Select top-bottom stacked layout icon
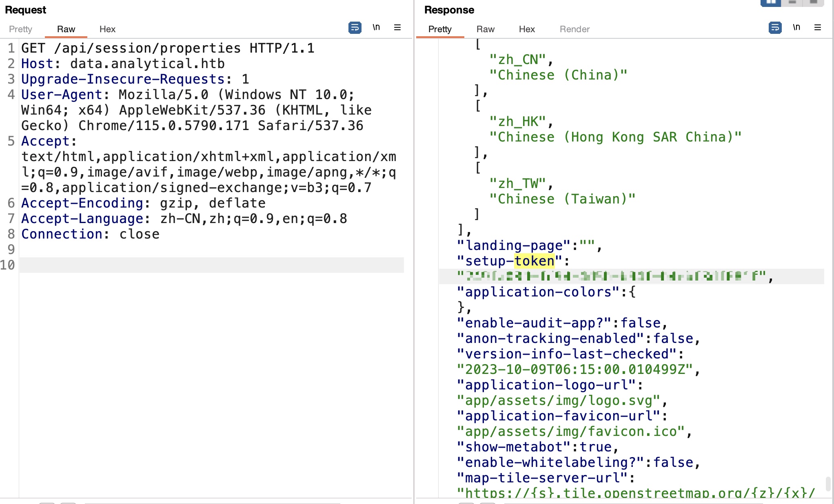834x504 pixels. click(x=792, y=3)
